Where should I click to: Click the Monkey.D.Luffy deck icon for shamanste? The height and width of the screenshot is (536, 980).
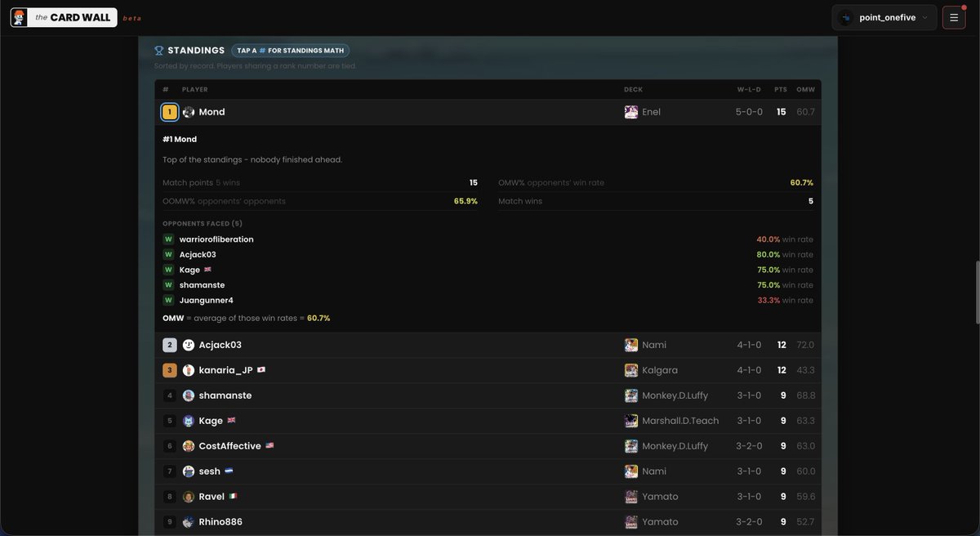(631, 395)
